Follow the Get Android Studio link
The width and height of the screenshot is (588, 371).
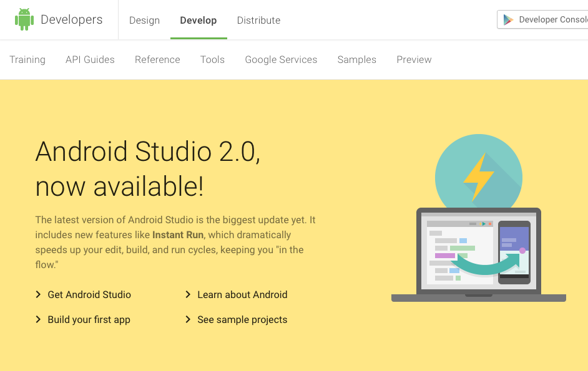click(89, 294)
